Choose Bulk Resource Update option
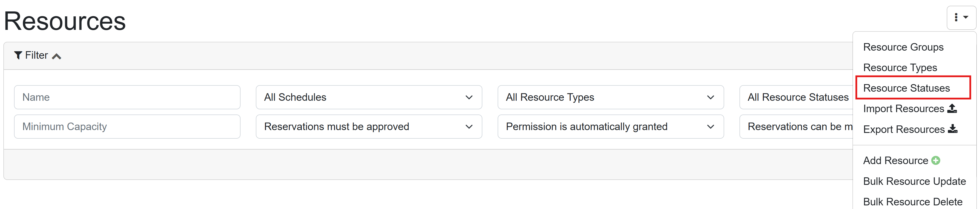The height and width of the screenshot is (209, 980). point(914,181)
